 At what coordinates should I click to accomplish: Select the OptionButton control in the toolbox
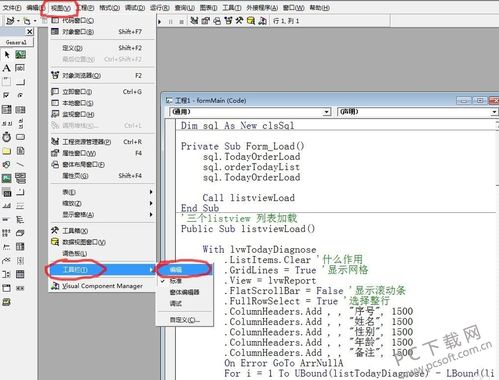[21, 96]
